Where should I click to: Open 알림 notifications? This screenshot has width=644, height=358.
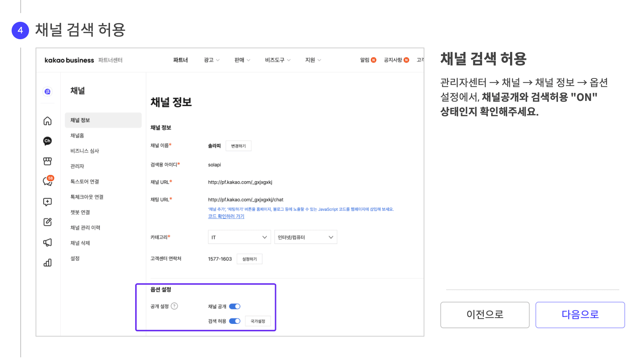tap(364, 60)
